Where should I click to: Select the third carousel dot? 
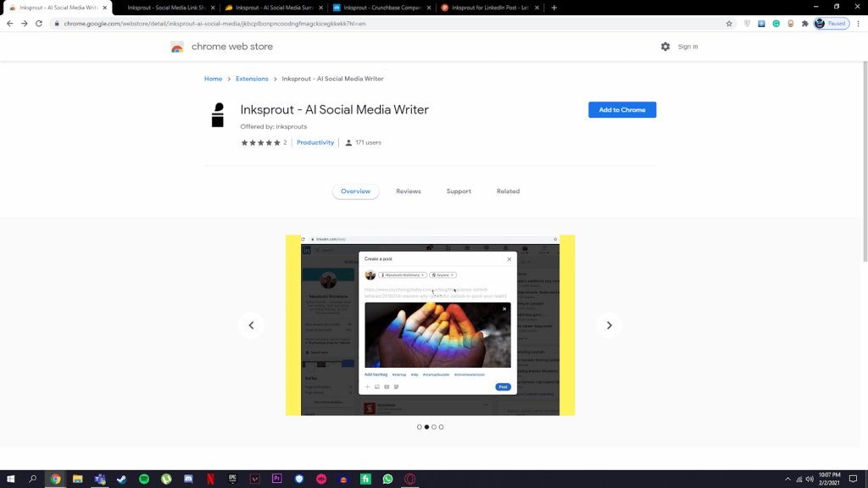(x=434, y=427)
